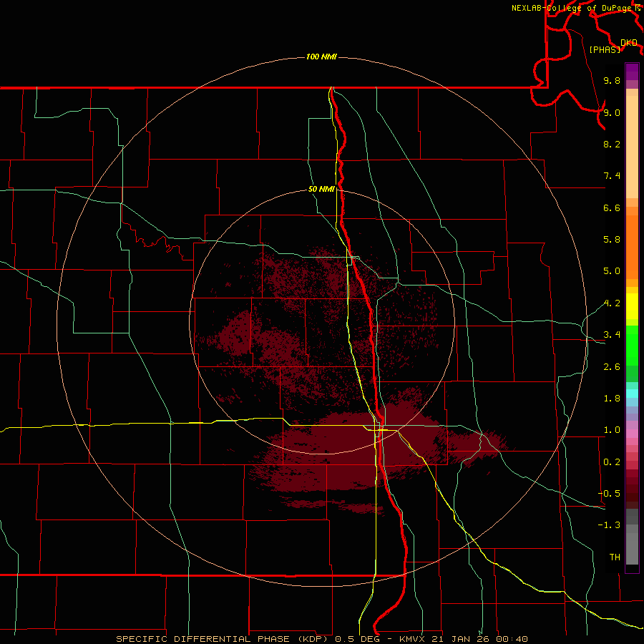
Task: Click the 00:40 time stamp in caption
Action: click(512, 639)
